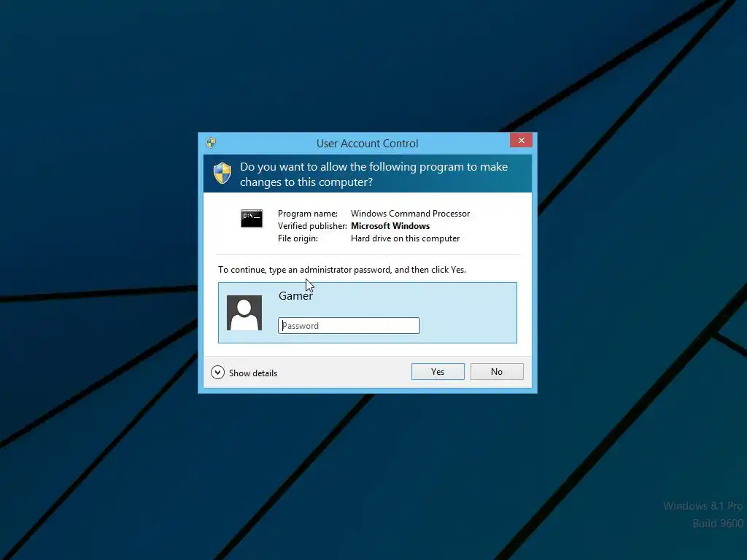Click the 'File origin:' label
Viewport: 747px width, 560px height.
tap(298, 238)
